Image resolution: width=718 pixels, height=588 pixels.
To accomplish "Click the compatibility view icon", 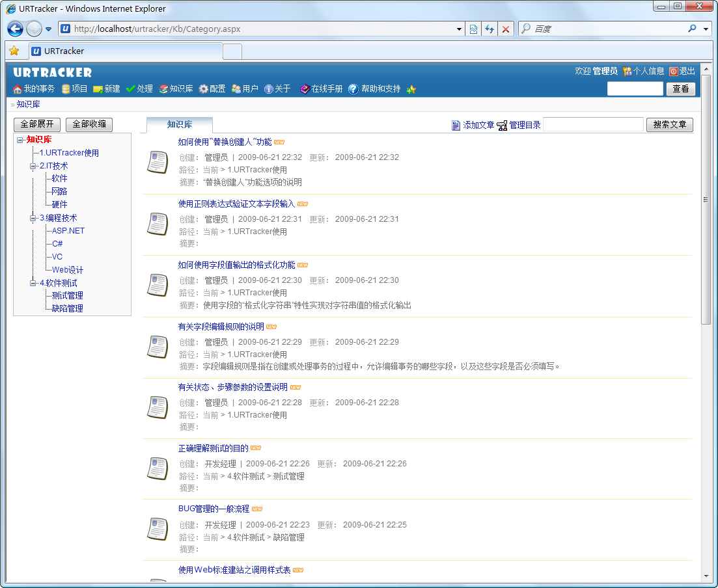I will (473, 29).
